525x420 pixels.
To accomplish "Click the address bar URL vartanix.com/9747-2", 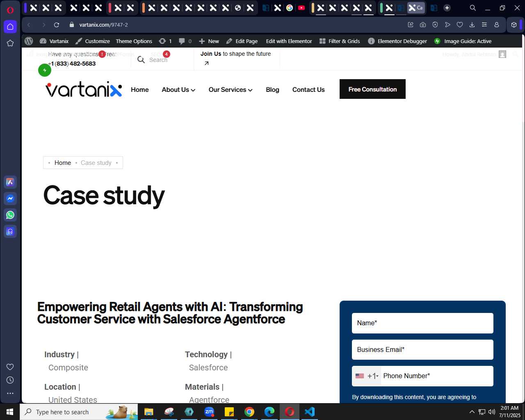I will point(104,25).
